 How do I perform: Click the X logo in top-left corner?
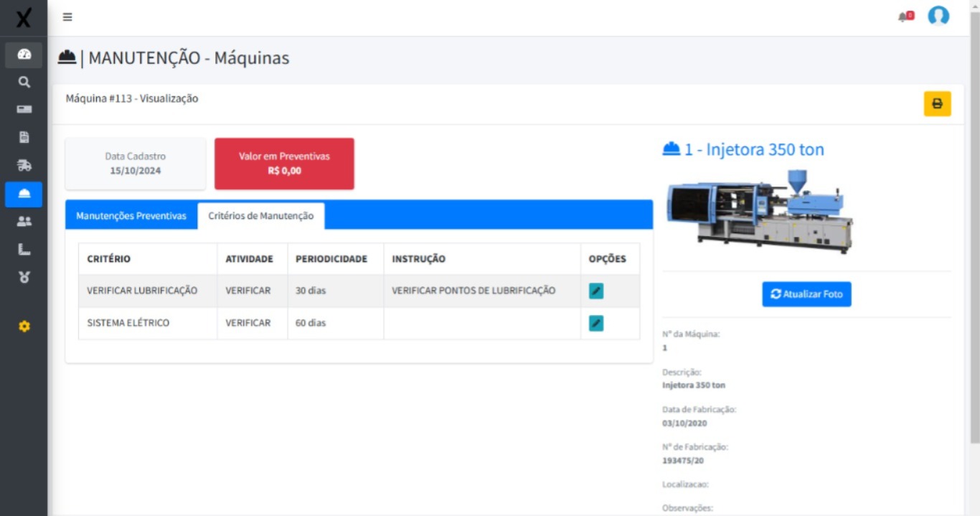pos(24,18)
